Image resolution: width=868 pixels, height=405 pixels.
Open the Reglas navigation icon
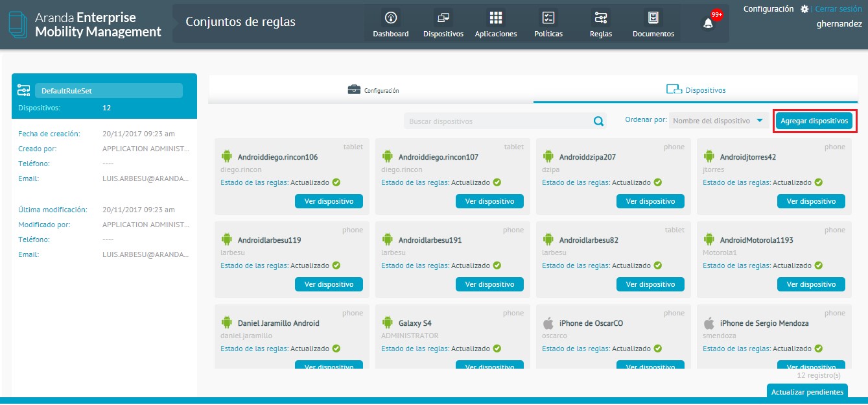[x=601, y=18]
